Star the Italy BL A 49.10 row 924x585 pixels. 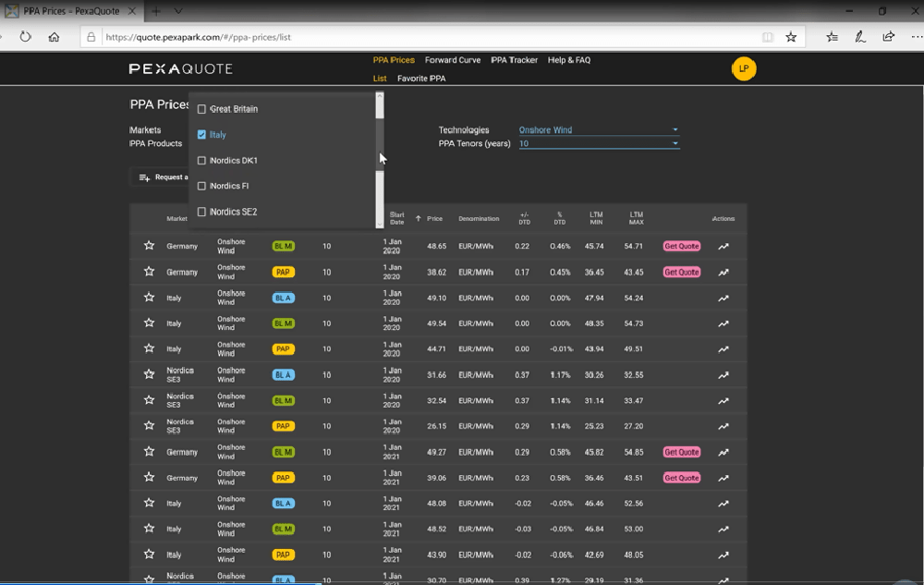click(149, 298)
